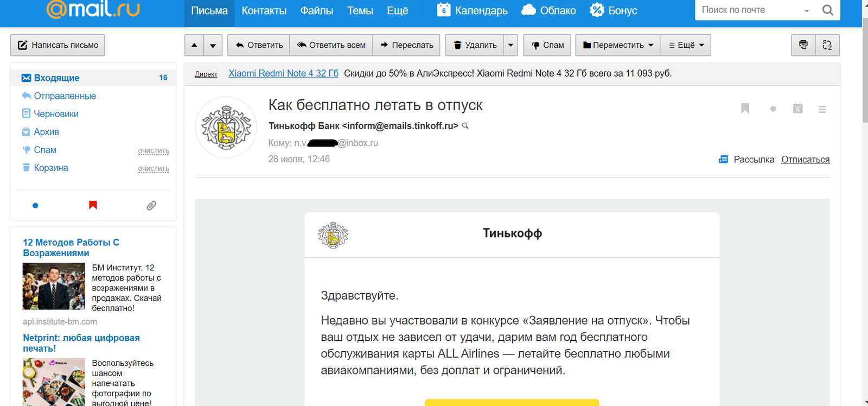The height and width of the screenshot is (406, 868).
Task: Toggle the read/unread dot on message
Action: [773, 109]
